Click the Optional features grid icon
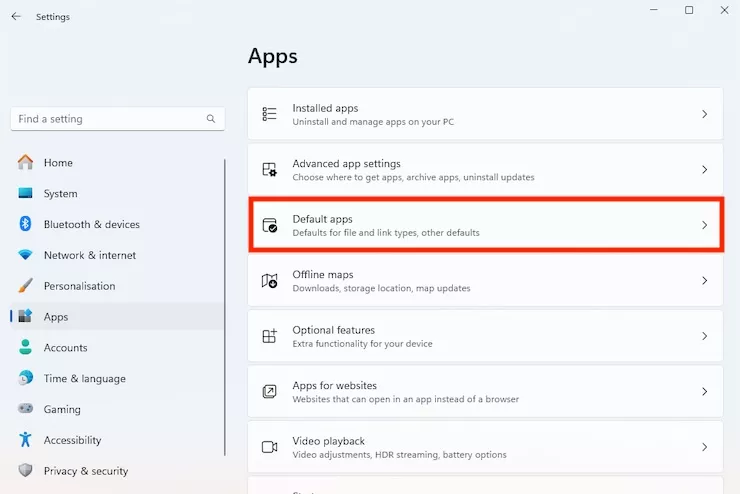 coord(269,337)
